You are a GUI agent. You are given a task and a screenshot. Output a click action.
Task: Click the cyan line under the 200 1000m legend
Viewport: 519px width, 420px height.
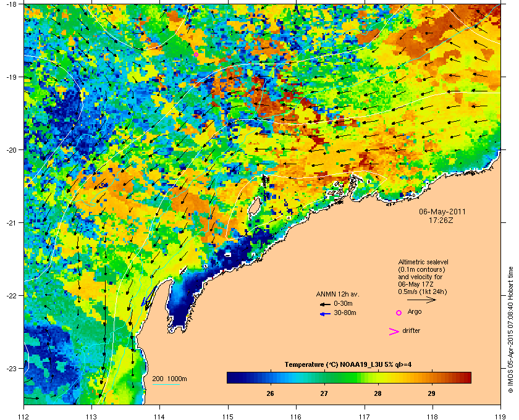coord(166,384)
